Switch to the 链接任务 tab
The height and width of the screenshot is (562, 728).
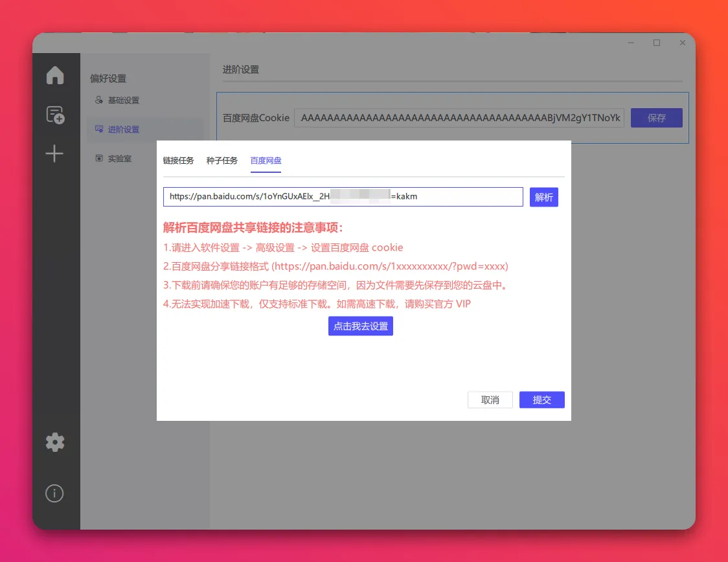pos(178,161)
